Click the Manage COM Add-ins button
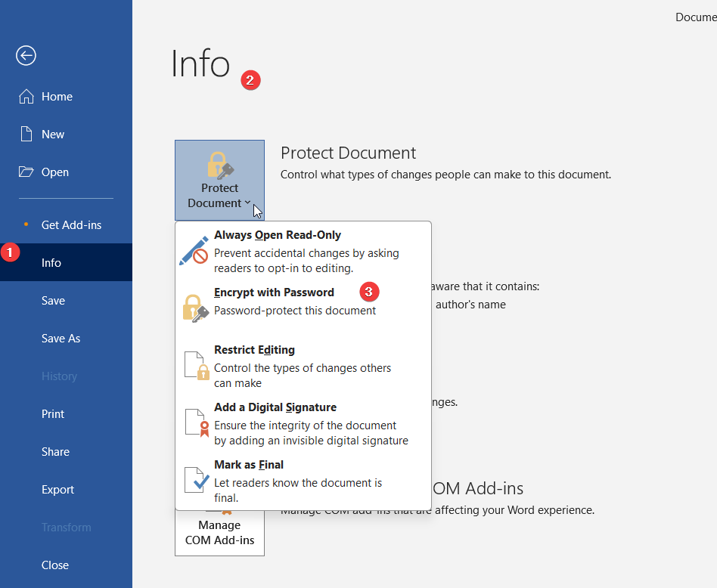Viewport: 717px width, 588px height. pos(219,531)
